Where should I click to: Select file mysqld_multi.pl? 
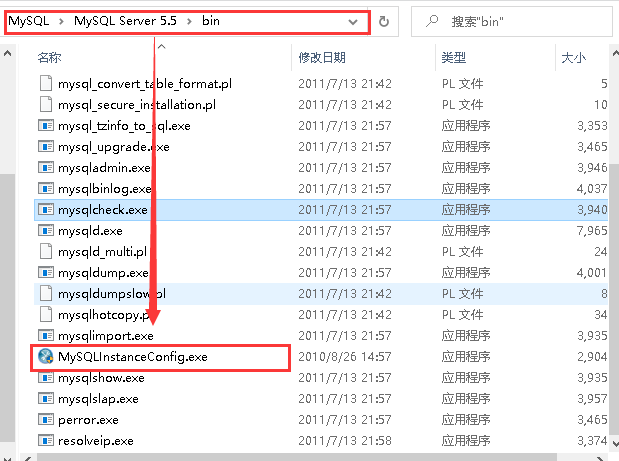[x=102, y=251]
